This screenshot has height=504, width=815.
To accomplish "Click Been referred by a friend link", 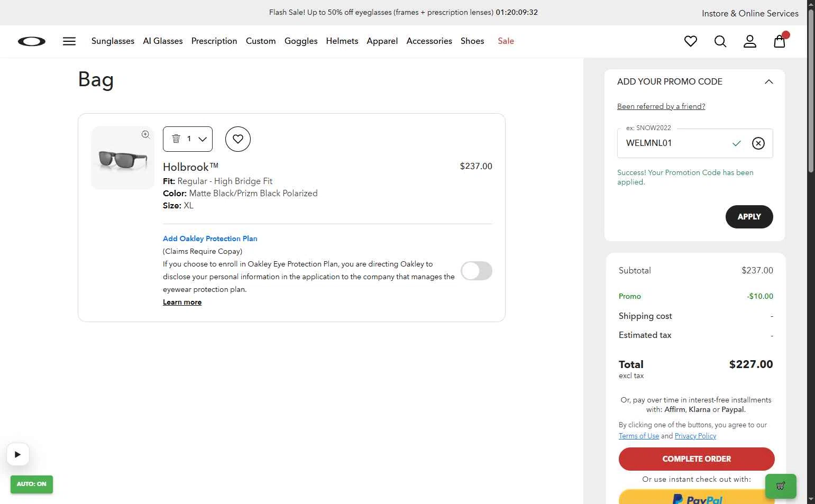I will coord(661,106).
